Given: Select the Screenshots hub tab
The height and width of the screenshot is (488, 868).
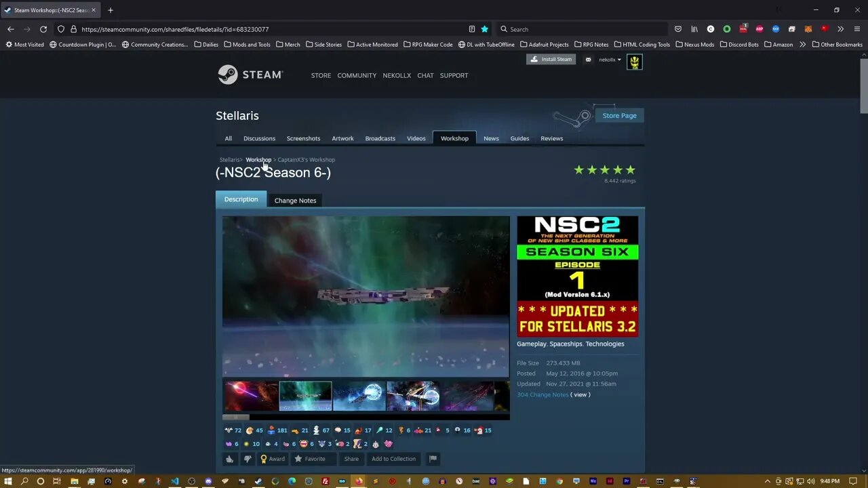Looking at the screenshot, I should tap(303, 138).
